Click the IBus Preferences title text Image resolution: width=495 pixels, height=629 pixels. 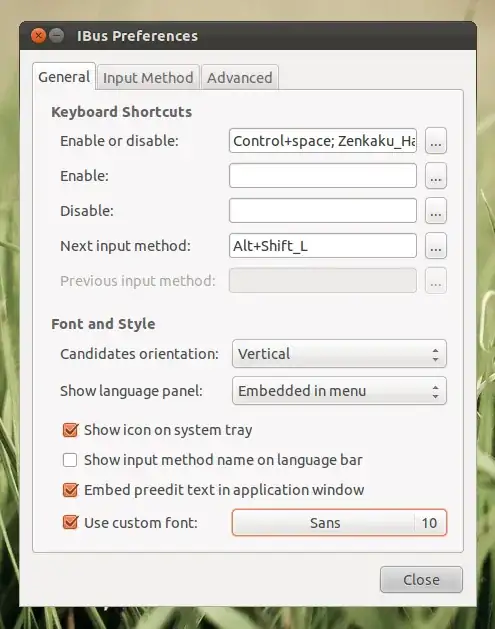click(137, 36)
